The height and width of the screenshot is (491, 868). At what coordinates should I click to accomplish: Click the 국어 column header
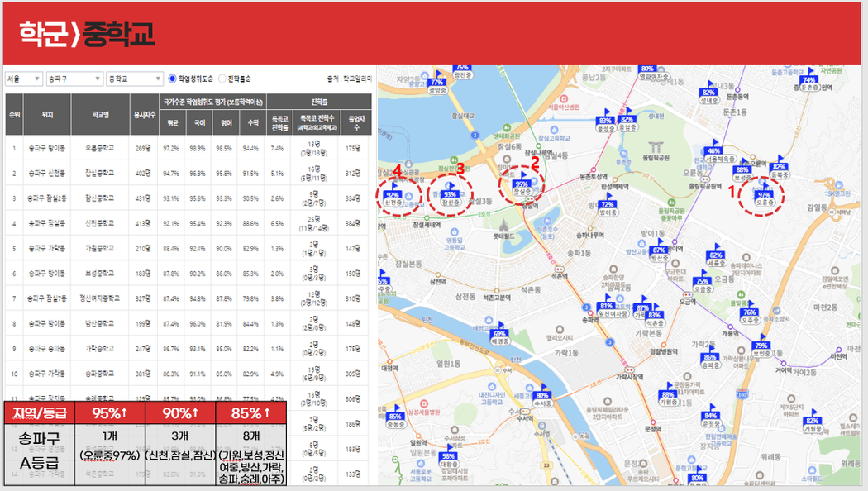click(199, 122)
